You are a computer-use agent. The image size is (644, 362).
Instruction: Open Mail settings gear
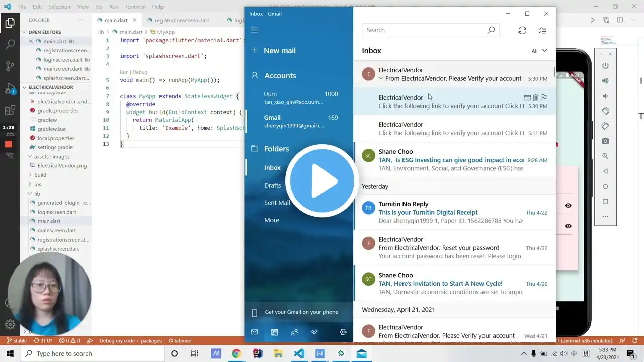pos(343,332)
